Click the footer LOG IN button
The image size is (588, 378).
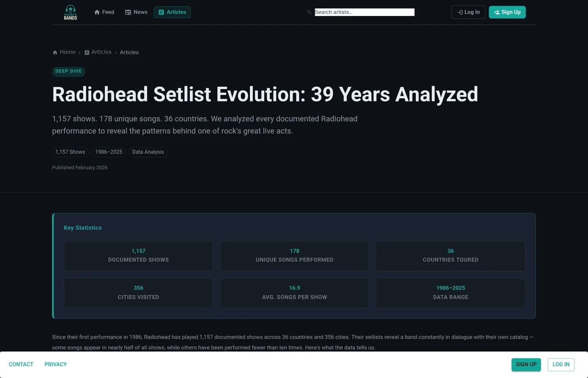(x=561, y=364)
